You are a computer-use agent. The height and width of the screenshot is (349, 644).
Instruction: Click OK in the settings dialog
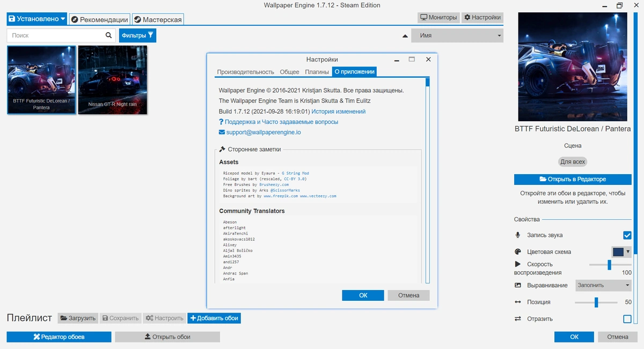click(363, 295)
